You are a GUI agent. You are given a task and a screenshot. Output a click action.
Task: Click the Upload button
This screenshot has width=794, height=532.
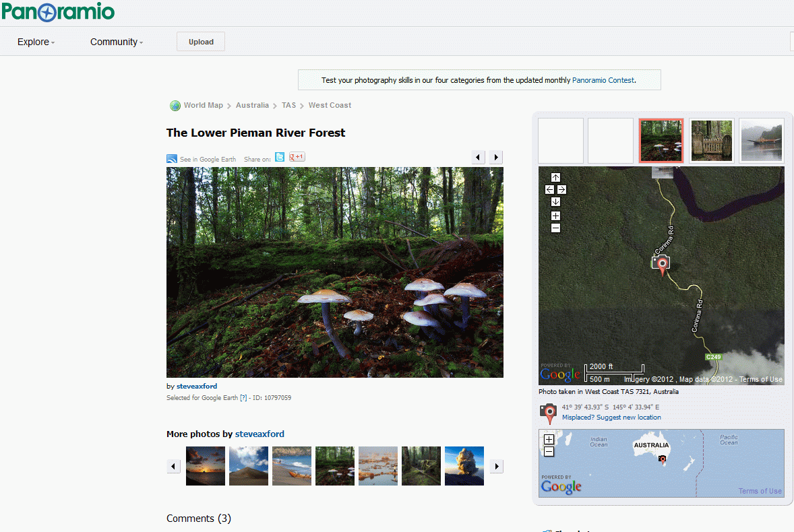coord(200,41)
